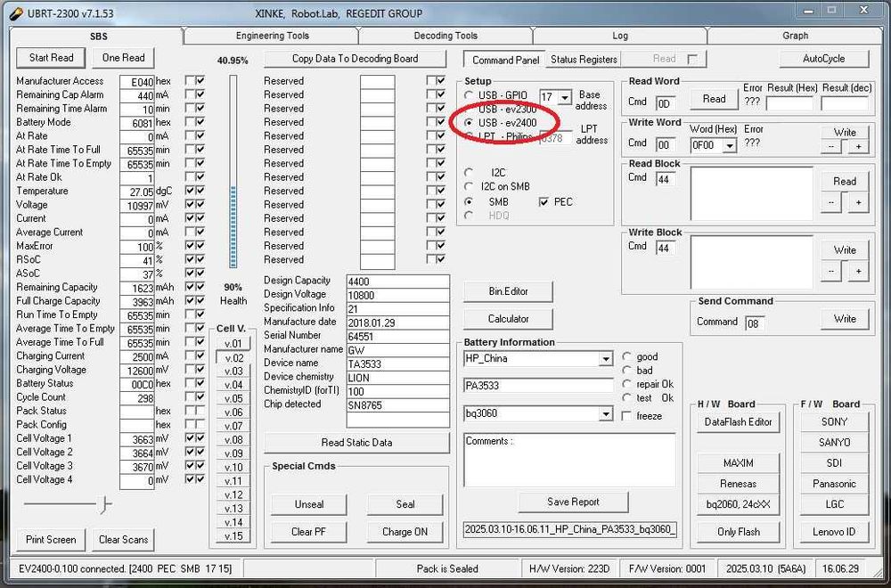Select cell voltage v.02 button
The image size is (891, 588).
click(233, 357)
